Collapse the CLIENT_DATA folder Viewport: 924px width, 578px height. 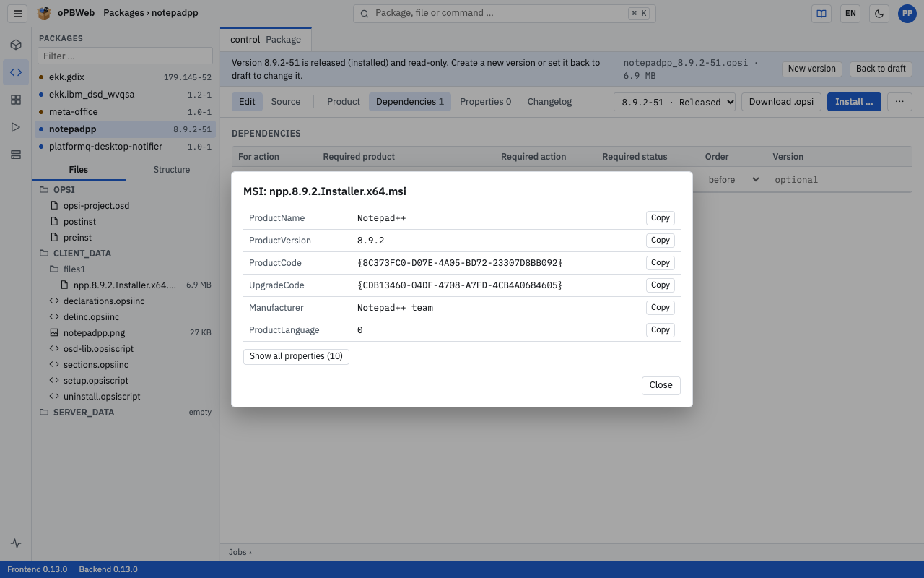click(125, 253)
